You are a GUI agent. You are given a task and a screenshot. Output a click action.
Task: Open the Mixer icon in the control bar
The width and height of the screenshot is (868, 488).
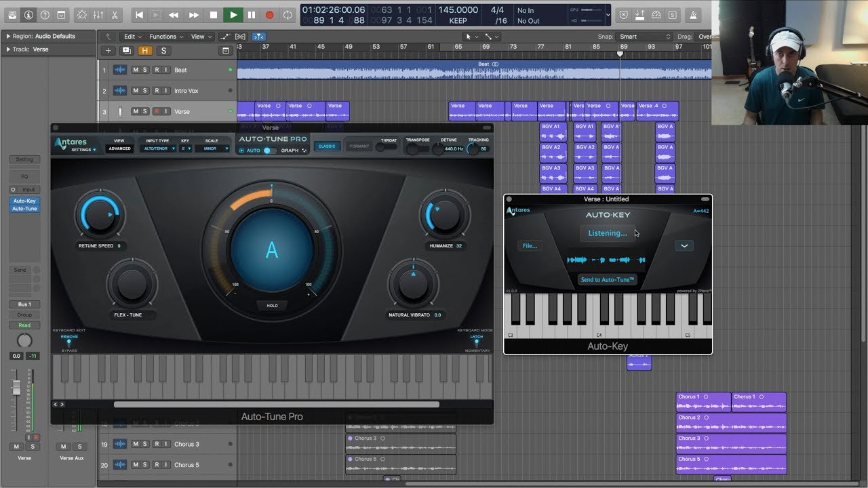point(98,14)
